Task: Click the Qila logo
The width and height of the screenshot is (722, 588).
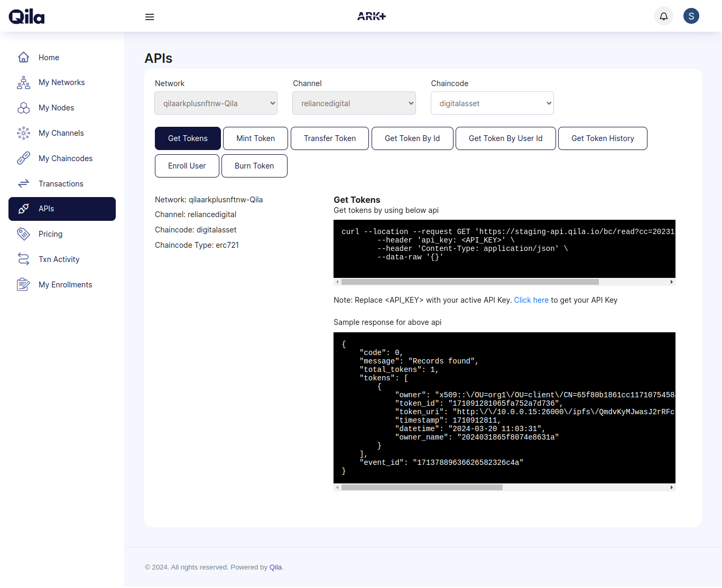Action: 26,16
